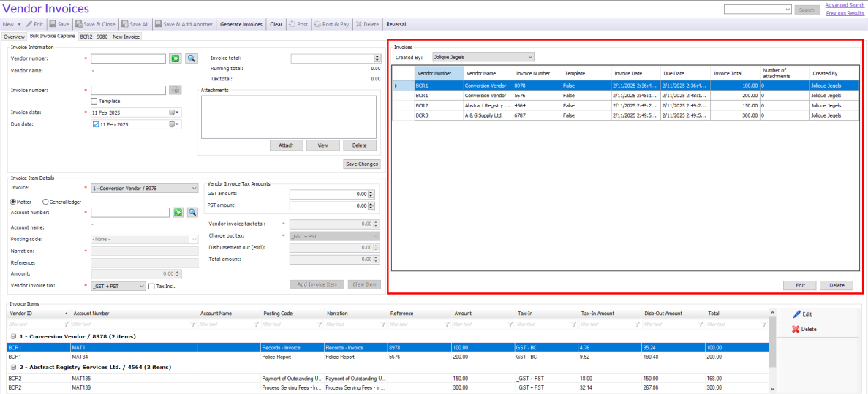The image size is (868, 394).
Task: Click the blue pencil Edit icon for invoice items
Action: (797, 314)
